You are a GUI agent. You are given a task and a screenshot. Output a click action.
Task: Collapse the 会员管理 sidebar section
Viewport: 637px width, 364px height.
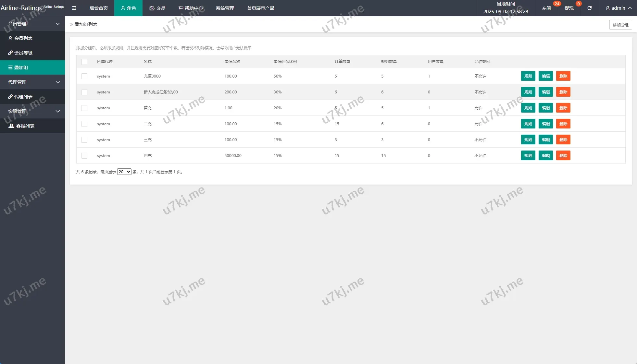(x=32, y=24)
